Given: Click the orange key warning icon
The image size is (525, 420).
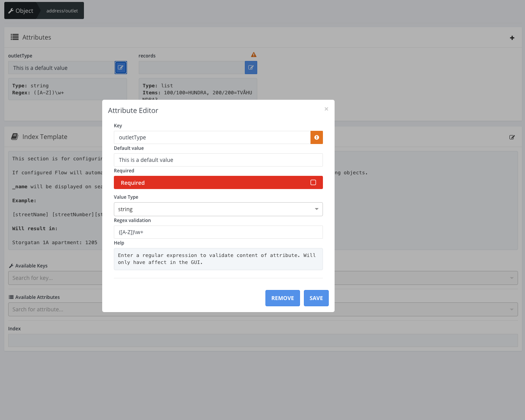Looking at the screenshot, I should [x=317, y=137].
